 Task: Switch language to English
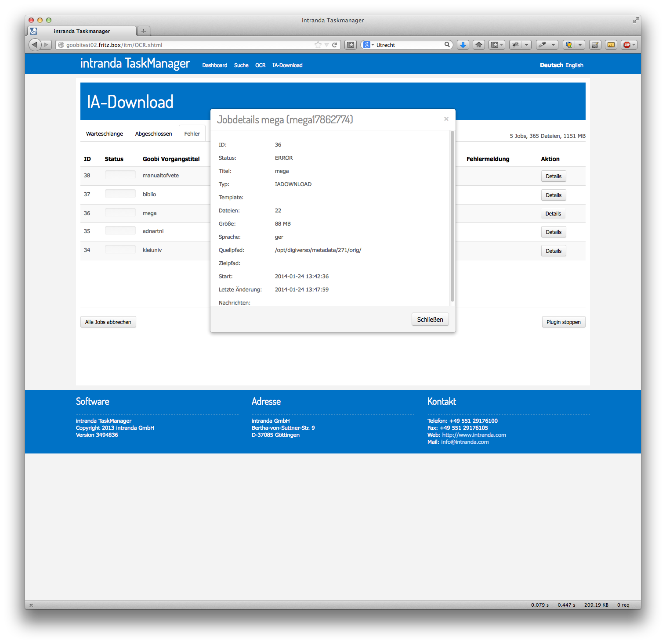coord(574,65)
